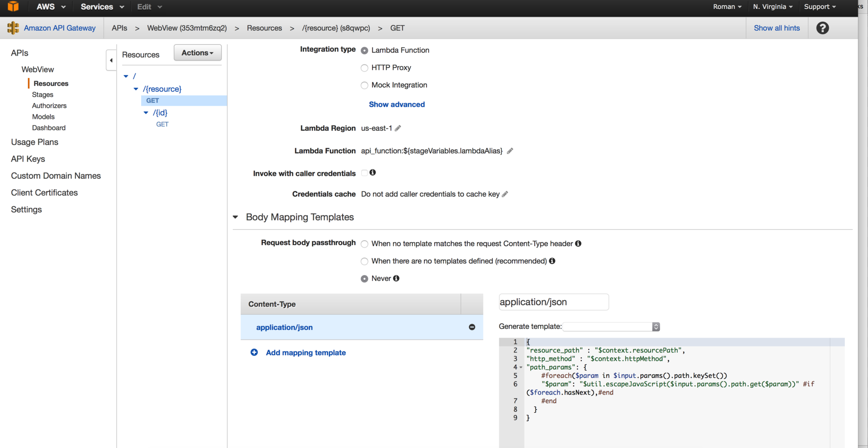
Task: Click Show all hints
Action: pyautogui.click(x=777, y=28)
